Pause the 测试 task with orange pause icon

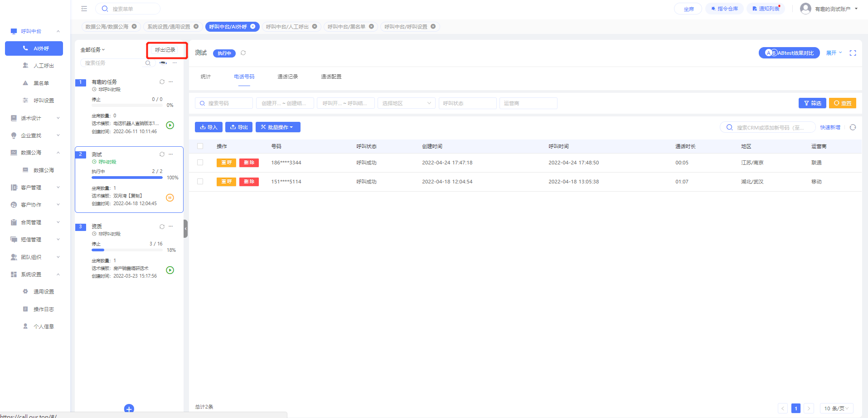pyautogui.click(x=170, y=197)
